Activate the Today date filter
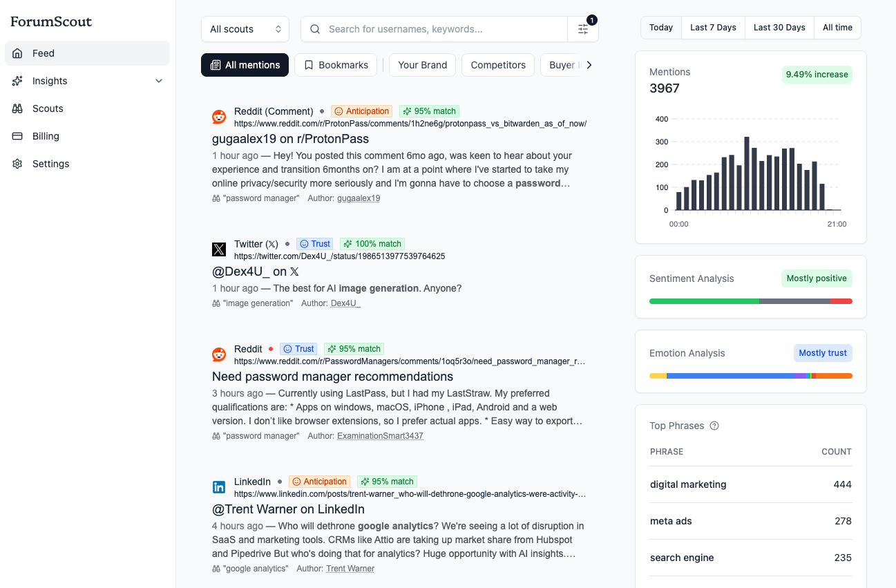Viewport: 896px width, 588px height. click(x=660, y=27)
